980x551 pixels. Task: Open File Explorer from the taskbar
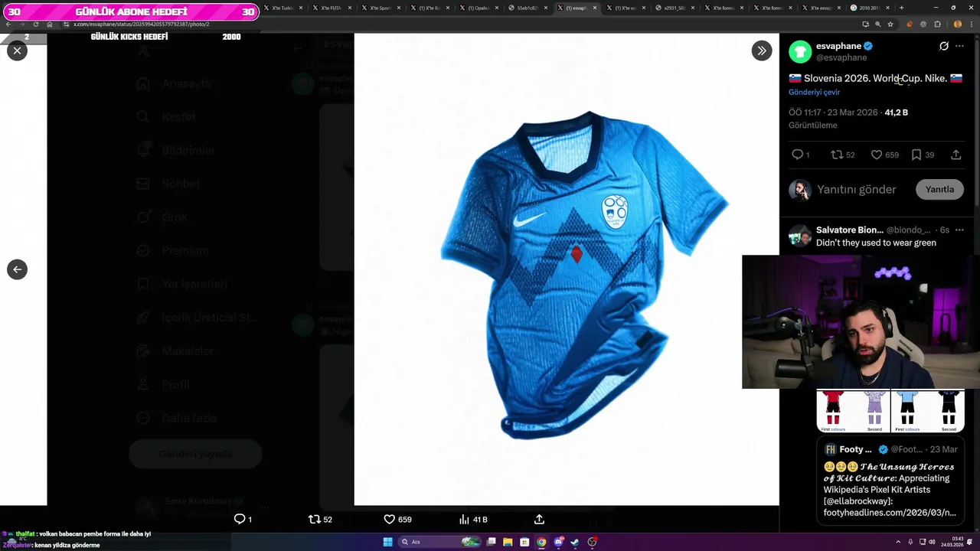coord(507,542)
